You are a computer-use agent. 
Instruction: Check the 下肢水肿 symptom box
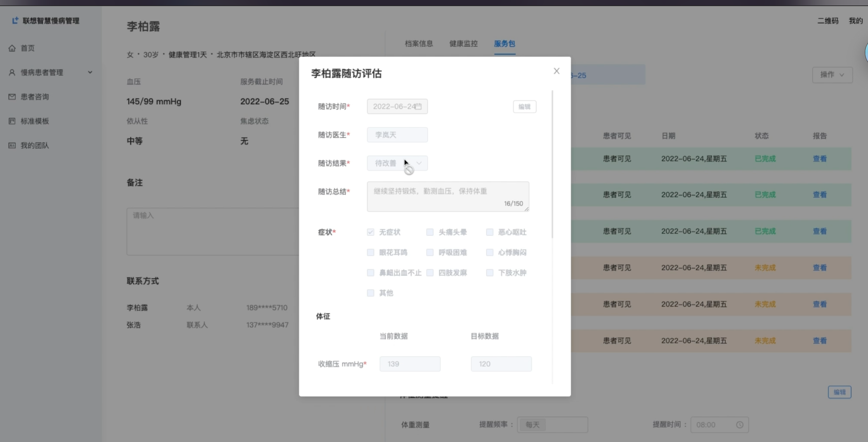(490, 273)
